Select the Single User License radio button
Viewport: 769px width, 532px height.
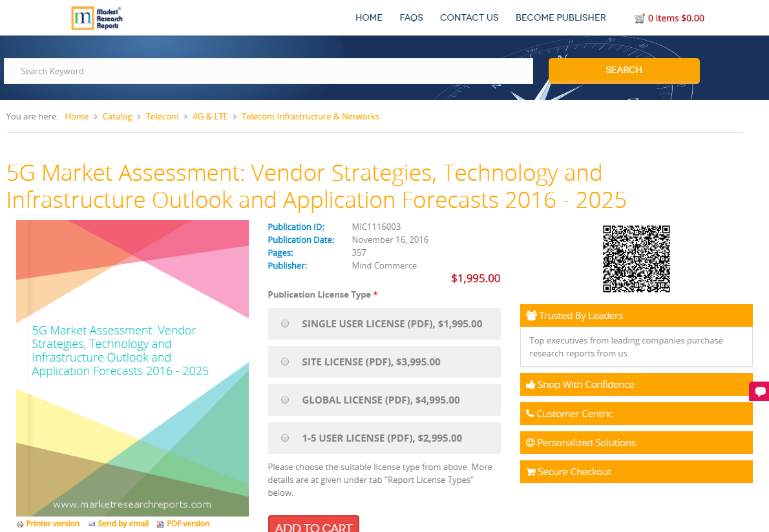pyautogui.click(x=284, y=323)
